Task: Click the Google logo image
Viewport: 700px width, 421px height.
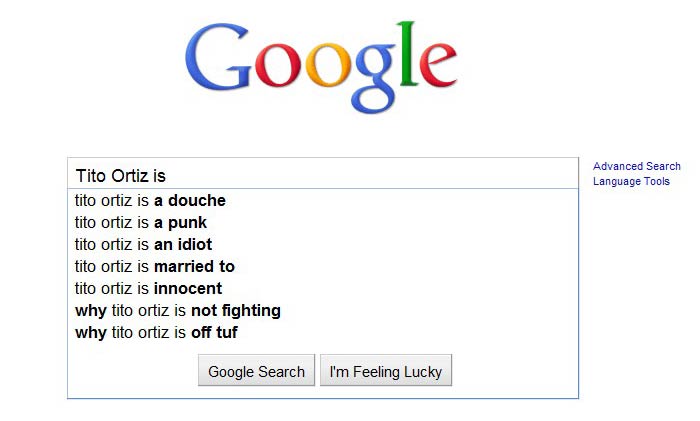Action: coord(321,67)
